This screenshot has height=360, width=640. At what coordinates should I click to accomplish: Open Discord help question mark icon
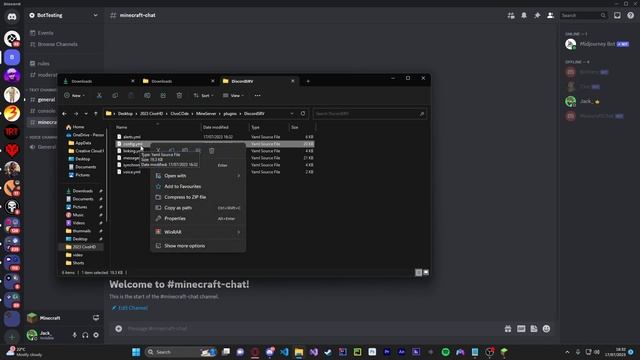[631, 16]
